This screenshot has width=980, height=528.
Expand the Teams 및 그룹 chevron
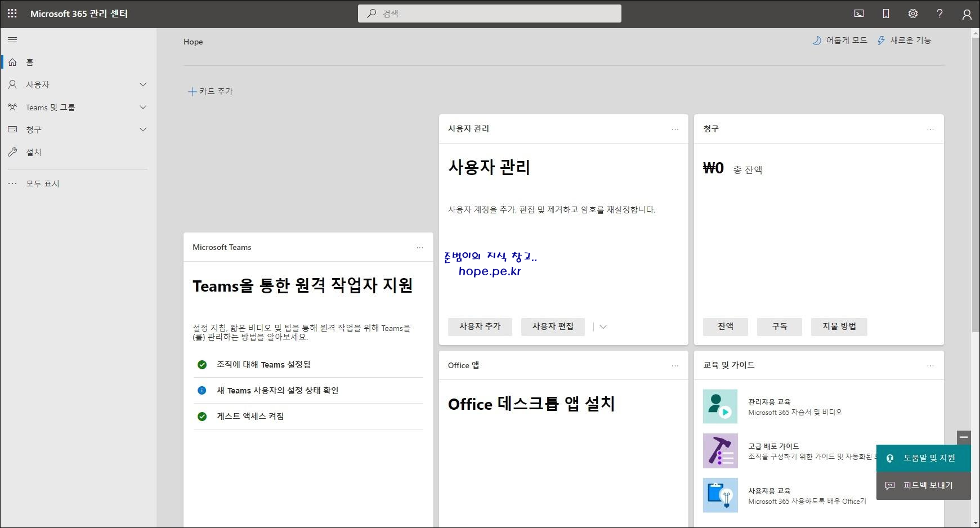(x=143, y=107)
